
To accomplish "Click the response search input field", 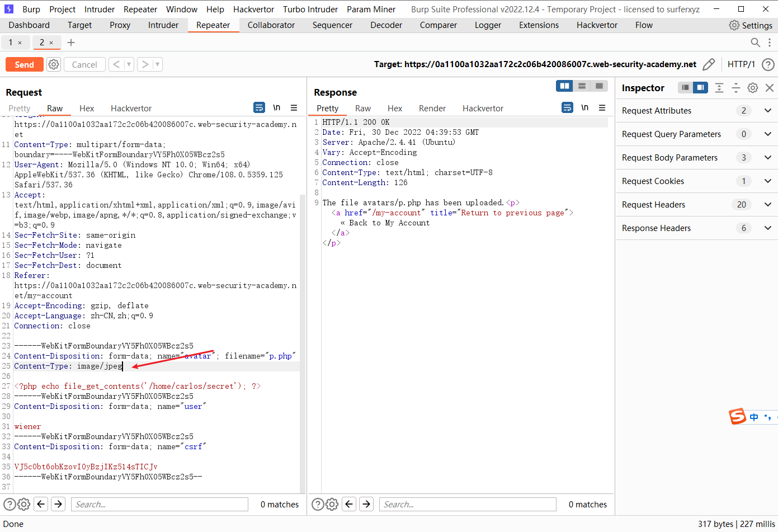I will coord(468,504).
